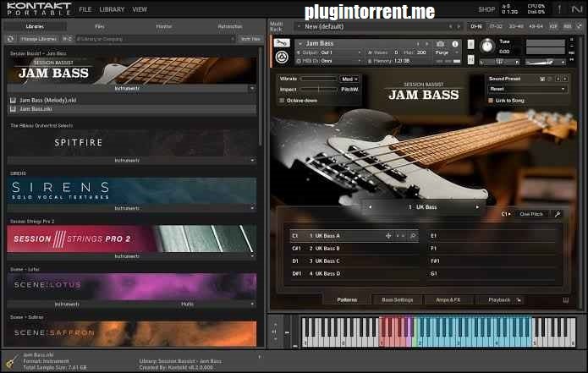Click the piano icon beside Jam Bass (Melody).nki
This screenshot has width=588, height=373.
pyautogui.click(x=14, y=100)
